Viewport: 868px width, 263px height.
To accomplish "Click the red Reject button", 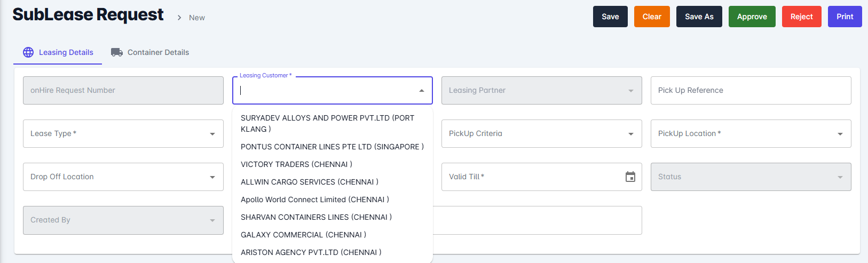I will pos(801,17).
